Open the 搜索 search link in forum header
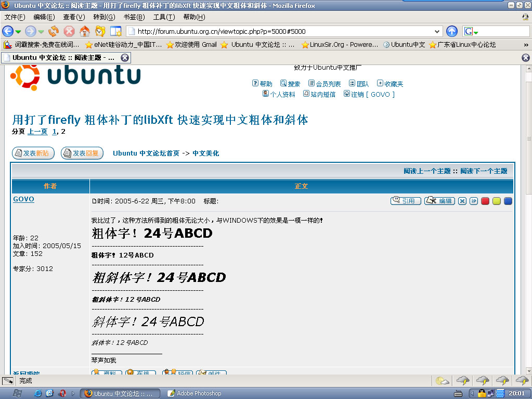The height and width of the screenshot is (399, 532). (290, 83)
